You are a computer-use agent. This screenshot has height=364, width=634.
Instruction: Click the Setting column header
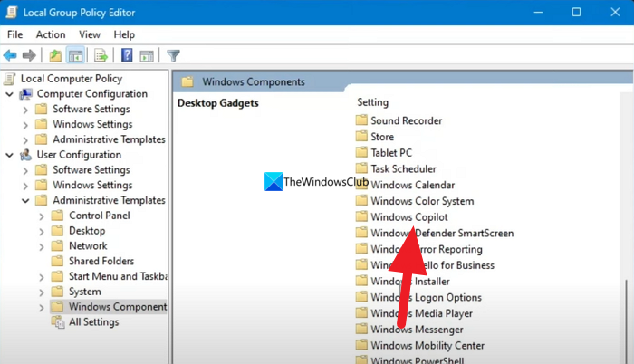click(373, 102)
